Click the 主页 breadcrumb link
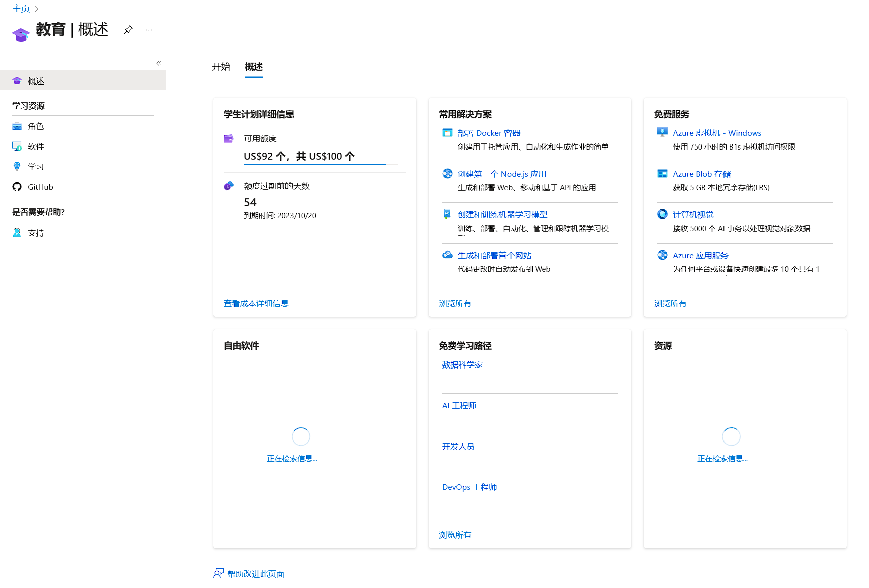Viewport: 869px width, 588px height. (21, 9)
